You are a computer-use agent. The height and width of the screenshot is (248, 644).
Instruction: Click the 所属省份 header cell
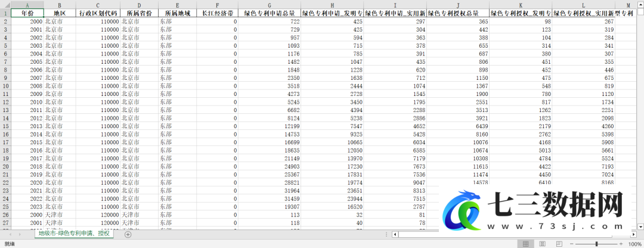139,13
